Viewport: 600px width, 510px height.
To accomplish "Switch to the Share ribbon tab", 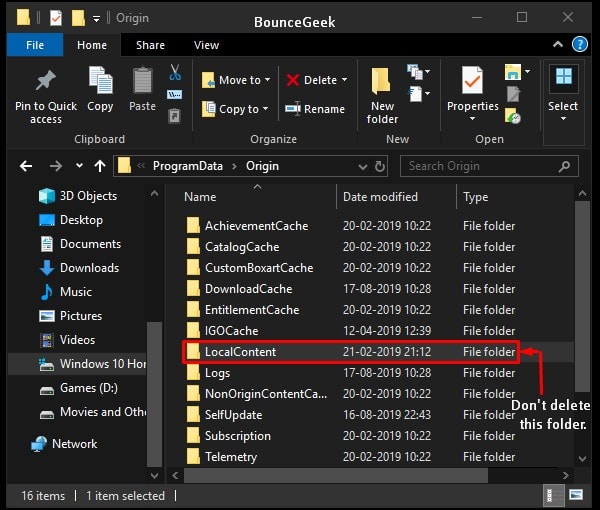I will pyautogui.click(x=150, y=45).
